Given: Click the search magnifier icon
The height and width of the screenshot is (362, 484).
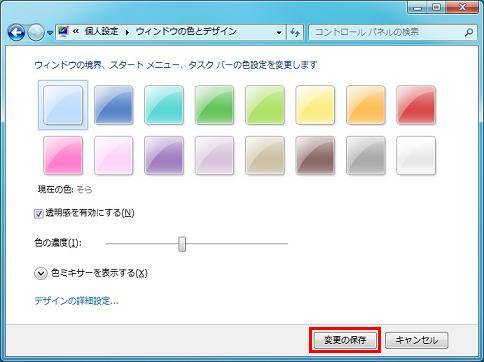Looking at the screenshot, I should (469, 32).
